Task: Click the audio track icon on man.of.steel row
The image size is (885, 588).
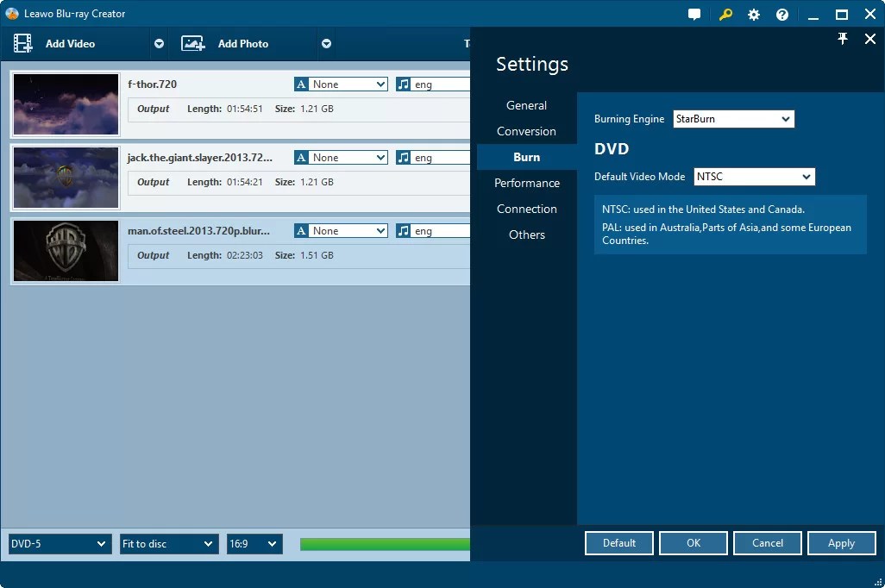Action: click(405, 230)
